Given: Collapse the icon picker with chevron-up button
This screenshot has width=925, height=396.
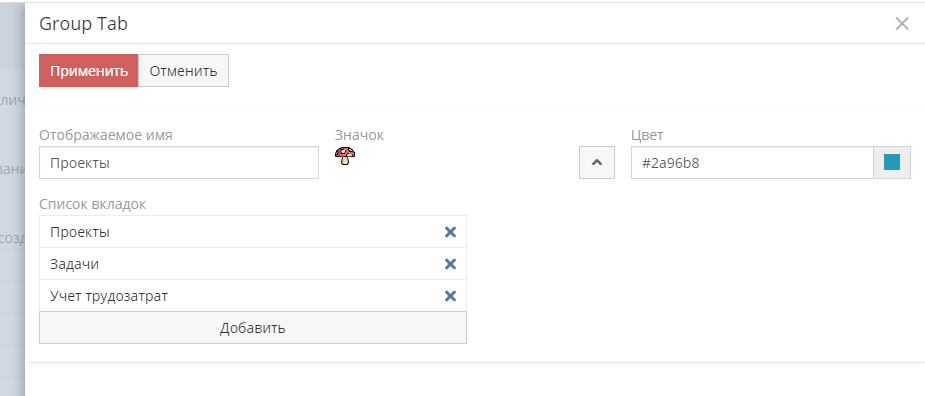Looking at the screenshot, I should (x=597, y=162).
